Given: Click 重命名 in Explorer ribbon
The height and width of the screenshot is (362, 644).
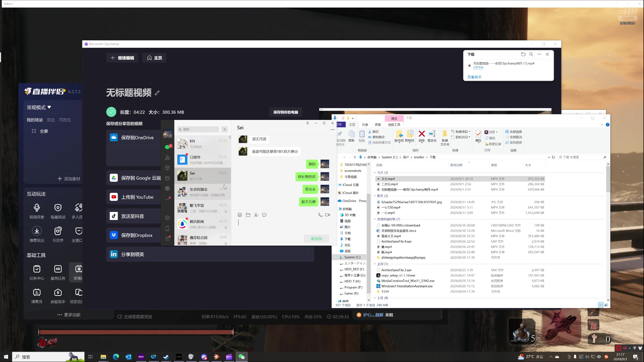Looking at the screenshot, I should [x=432, y=136].
